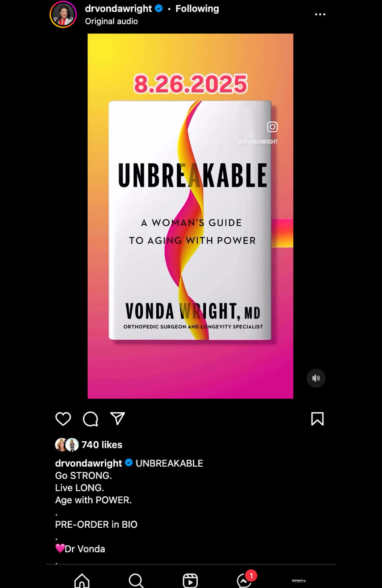Unmute the reel with the speaker button

tap(316, 378)
